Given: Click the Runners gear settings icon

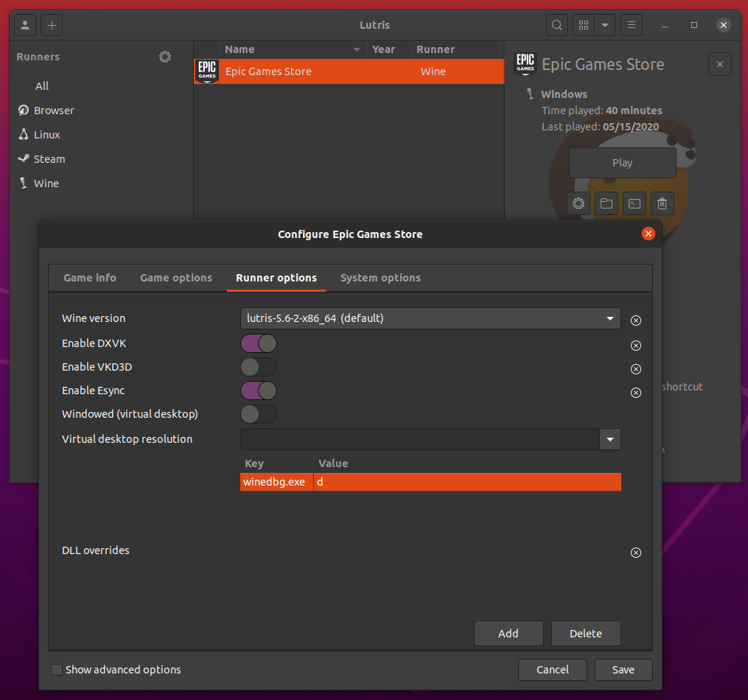Looking at the screenshot, I should pos(165,57).
